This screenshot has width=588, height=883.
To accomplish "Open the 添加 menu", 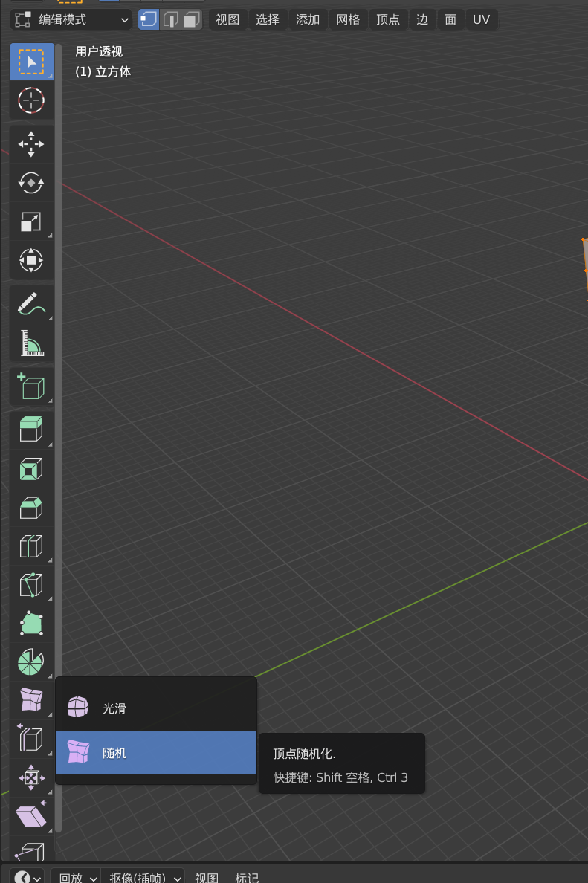I will coord(308,20).
